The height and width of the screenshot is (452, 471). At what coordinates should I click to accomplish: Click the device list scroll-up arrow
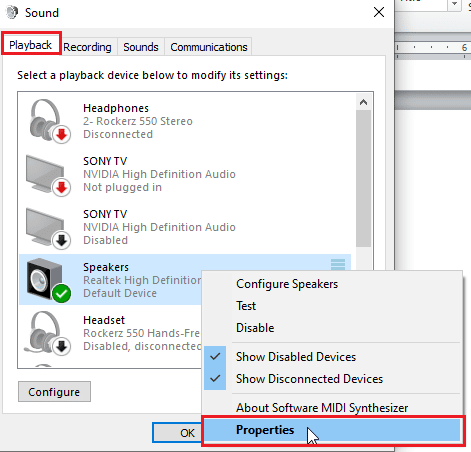click(363, 102)
